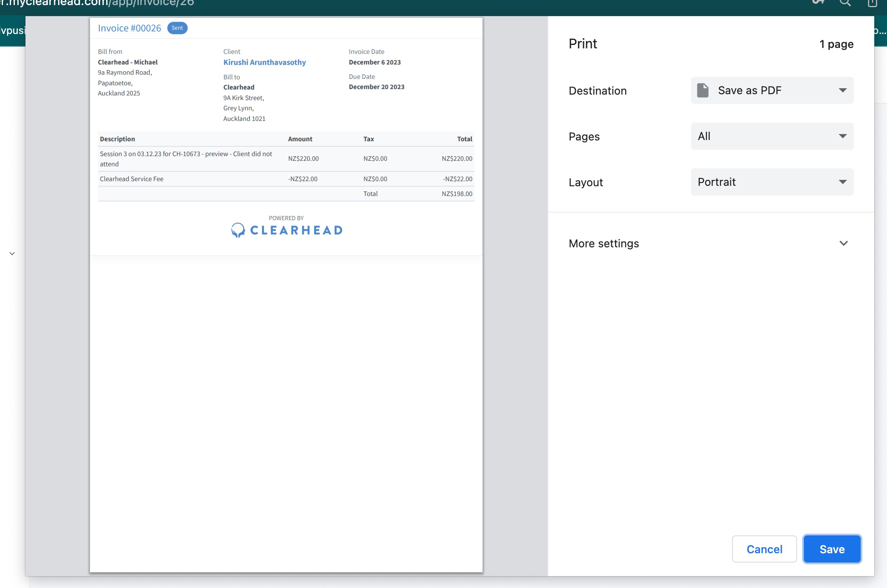887x588 pixels.
Task: Click the browser address bar URL
Action: tap(98, 3)
